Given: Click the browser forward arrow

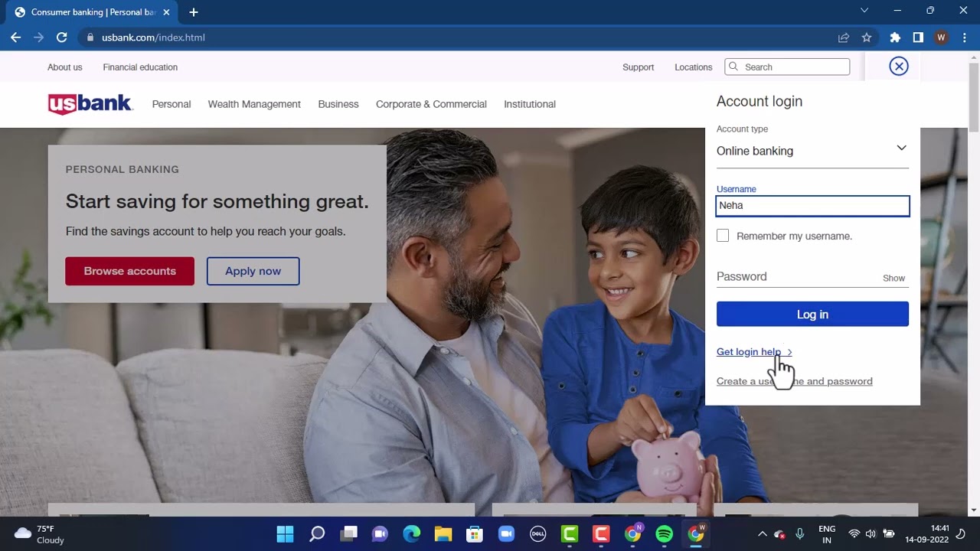Looking at the screenshot, I should (38, 37).
